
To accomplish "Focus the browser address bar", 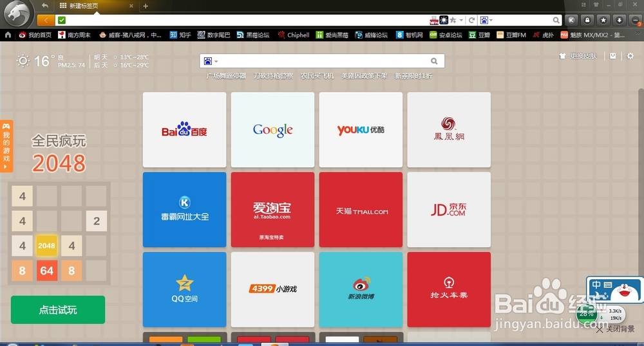I will pyautogui.click(x=247, y=20).
